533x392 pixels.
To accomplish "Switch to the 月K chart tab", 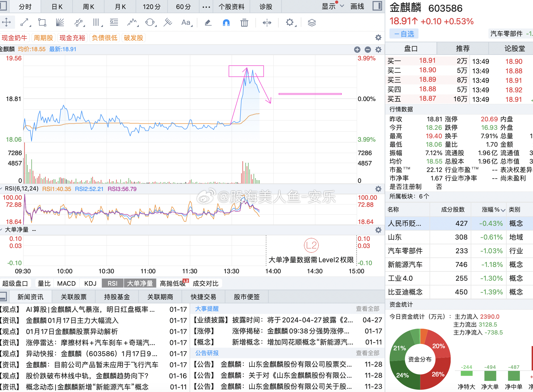I will click(x=120, y=7).
